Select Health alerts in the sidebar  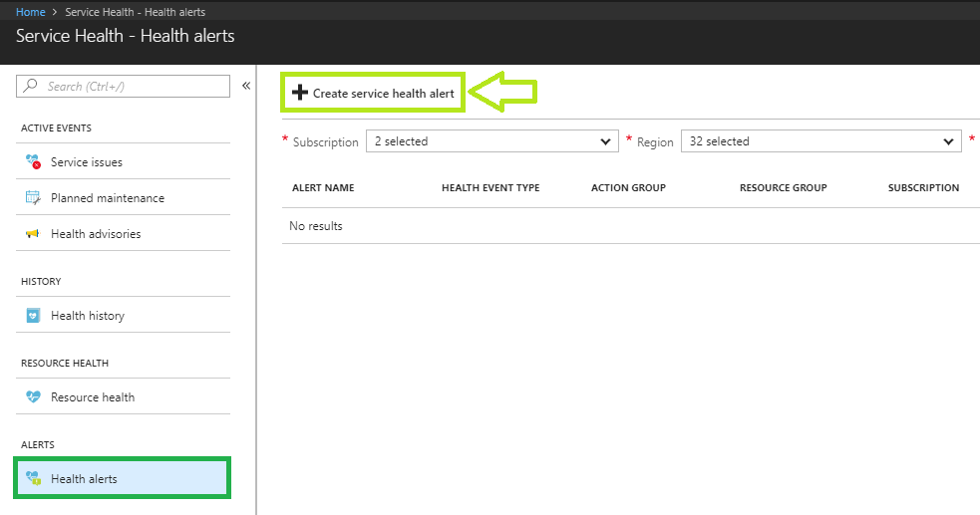(x=123, y=478)
